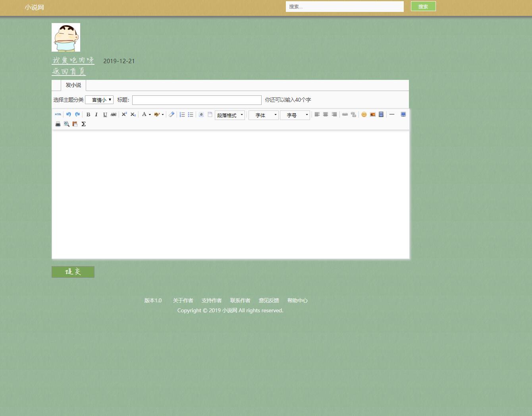Center align the text

[x=326, y=114]
